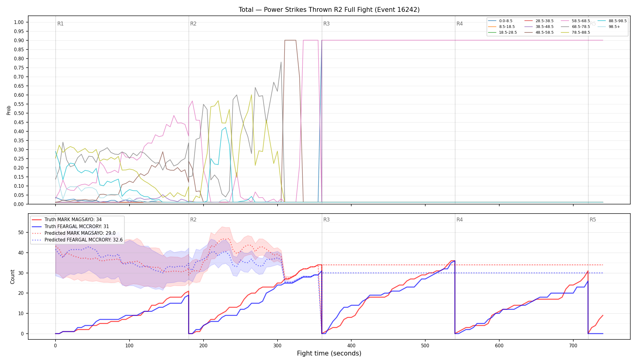Click the R5 round marker in the count plot
Image resolution: width=637 pixels, height=364 pixels.
click(593, 220)
